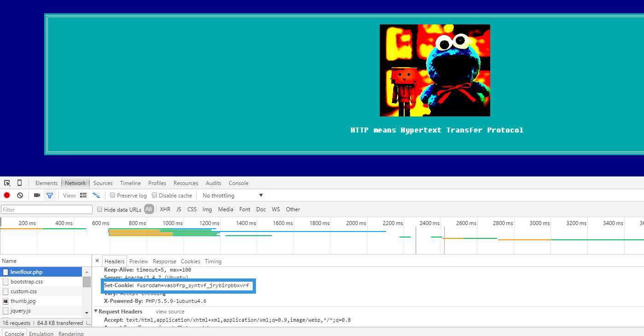The height and width of the screenshot is (336, 644).
Task: Clear the network log icon
Action: (20, 195)
